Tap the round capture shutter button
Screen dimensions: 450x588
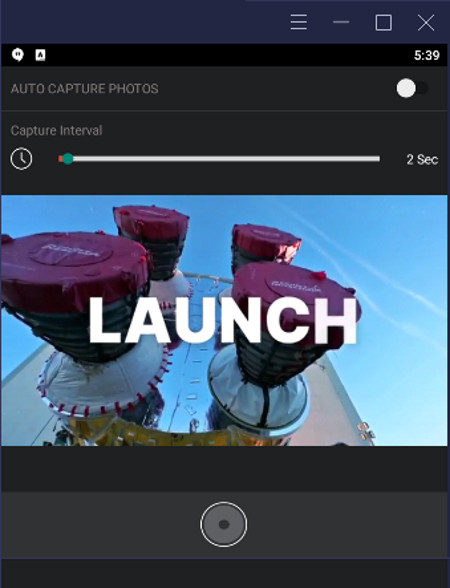click(224, 524)
